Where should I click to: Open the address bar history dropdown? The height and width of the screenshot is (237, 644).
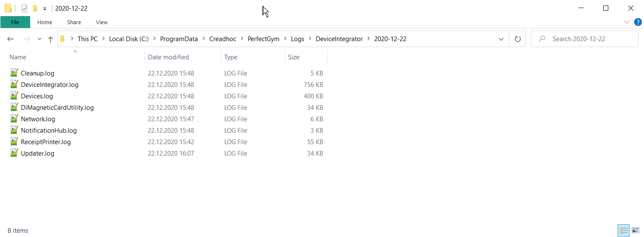501,39
